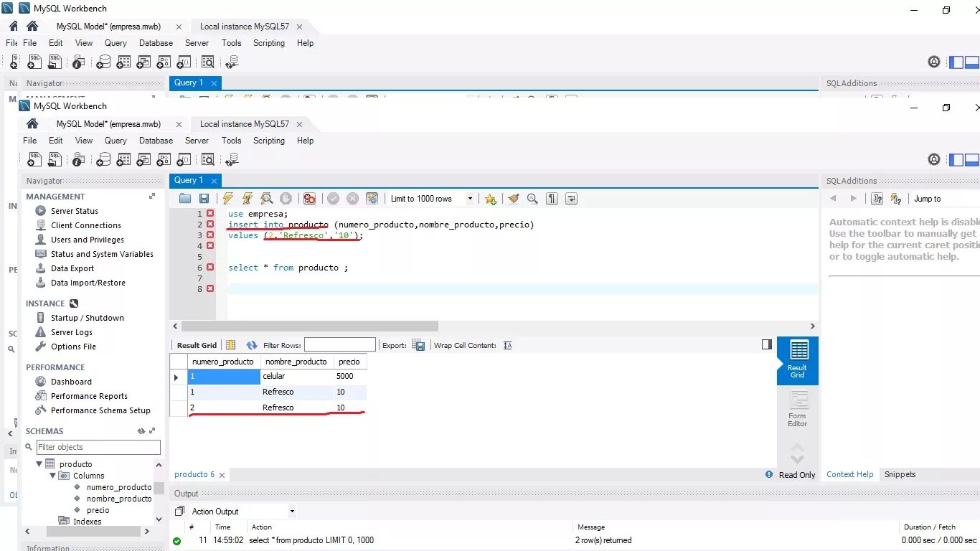Create a new table via the front toolbar icon

[123, 159]
